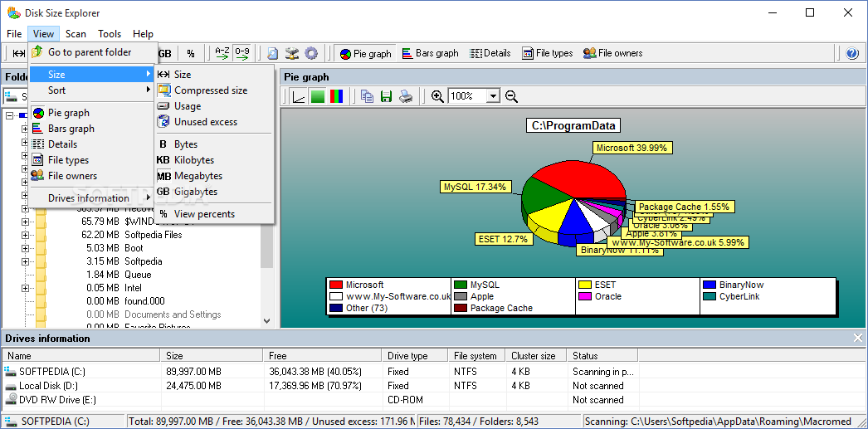Screen dimensions: 868x429
Task: Toggle View percents in the submenu
Action: point(213,213)
